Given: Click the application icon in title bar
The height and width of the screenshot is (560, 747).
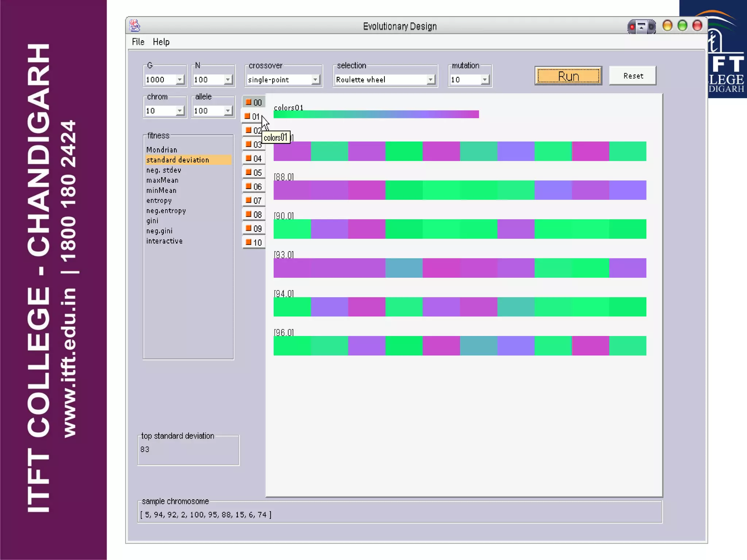Looking at the screenshot, I should (135, 26).
